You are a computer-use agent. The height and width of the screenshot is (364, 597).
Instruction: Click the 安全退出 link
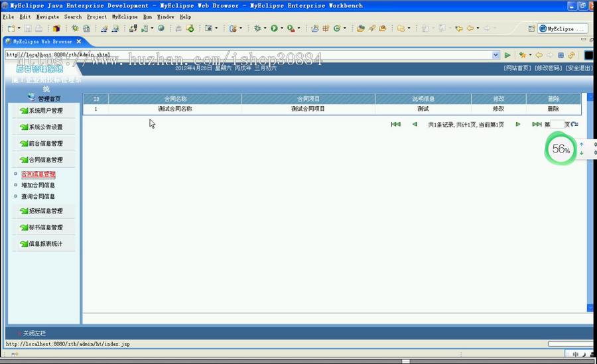pos(578,68)
